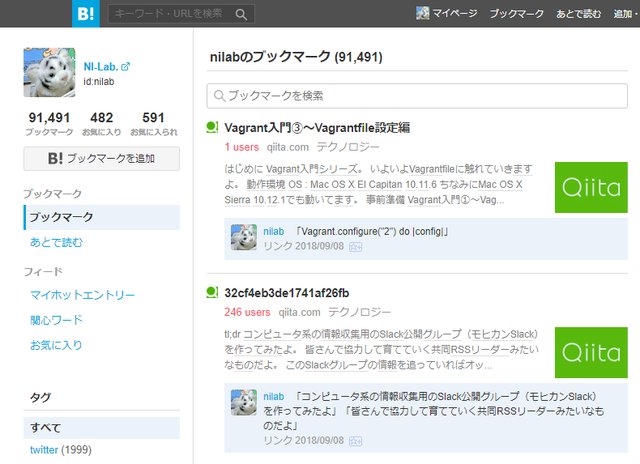
Task: Click the user avatar next to マイページ
Action: pos(422,13)
